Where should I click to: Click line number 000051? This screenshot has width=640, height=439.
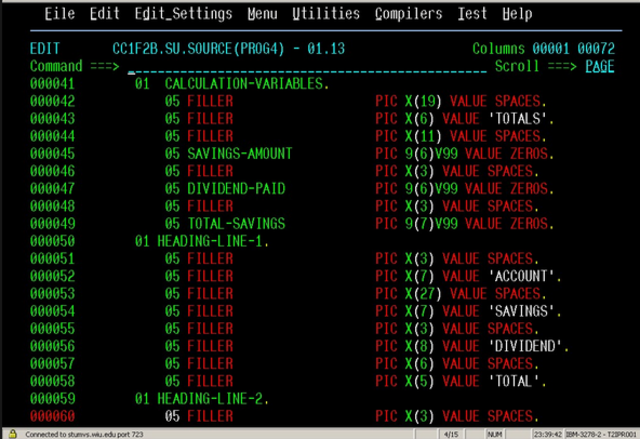52,259
